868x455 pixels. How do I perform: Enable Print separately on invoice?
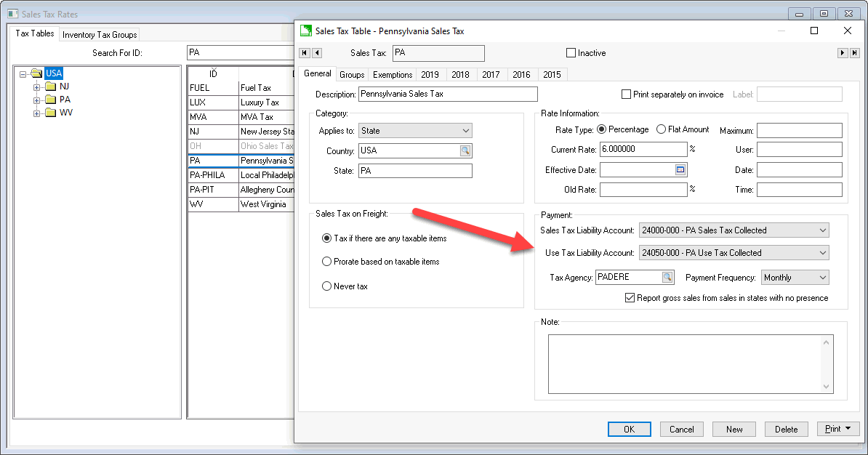point(627,94)
